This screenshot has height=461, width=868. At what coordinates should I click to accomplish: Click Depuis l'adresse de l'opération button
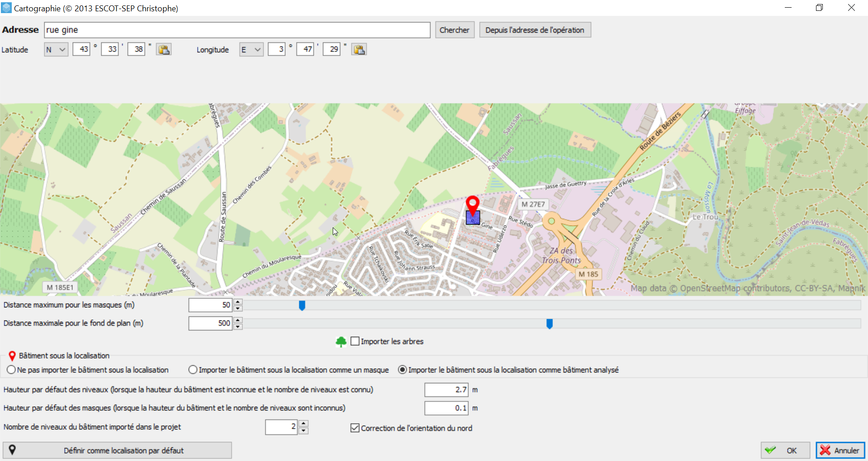point(535,30)
